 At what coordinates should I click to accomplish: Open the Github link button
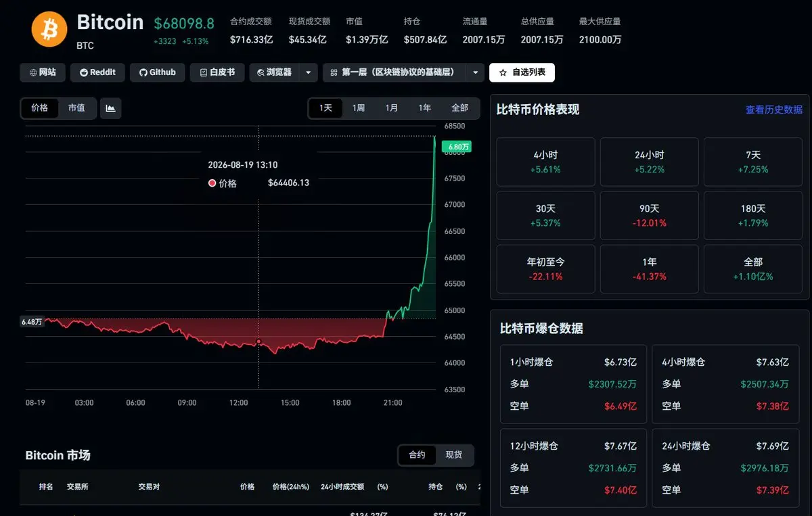coord(158,72)
